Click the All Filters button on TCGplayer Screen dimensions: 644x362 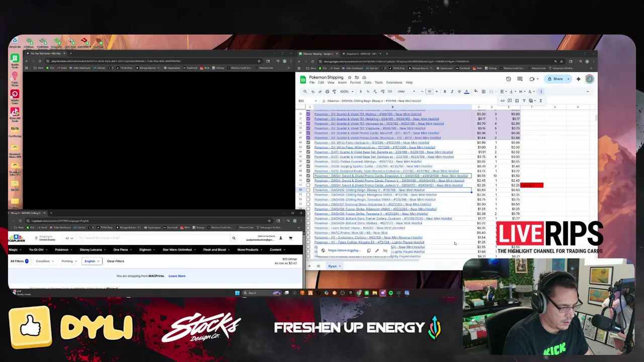click(x=19, y=261)
